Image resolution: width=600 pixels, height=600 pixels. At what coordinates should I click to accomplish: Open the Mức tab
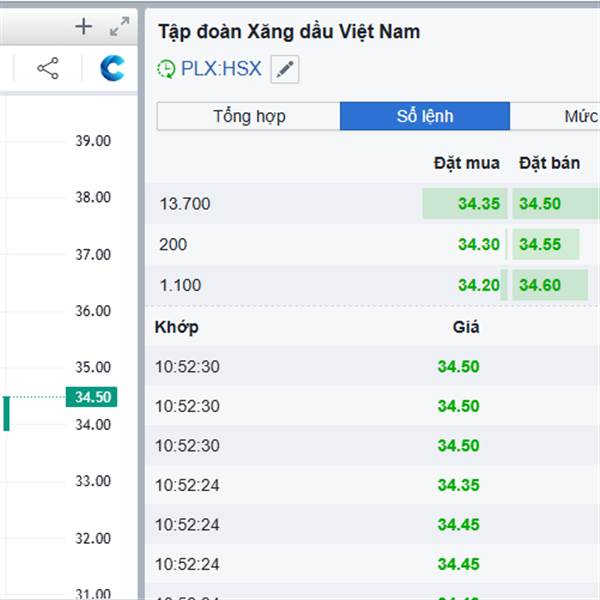click(x=580, y=116)
